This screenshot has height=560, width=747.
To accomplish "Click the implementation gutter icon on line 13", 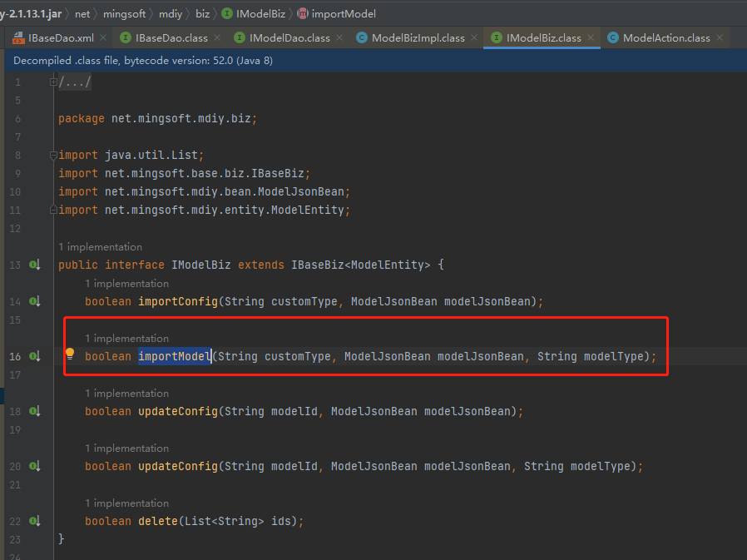I will 34,265.
